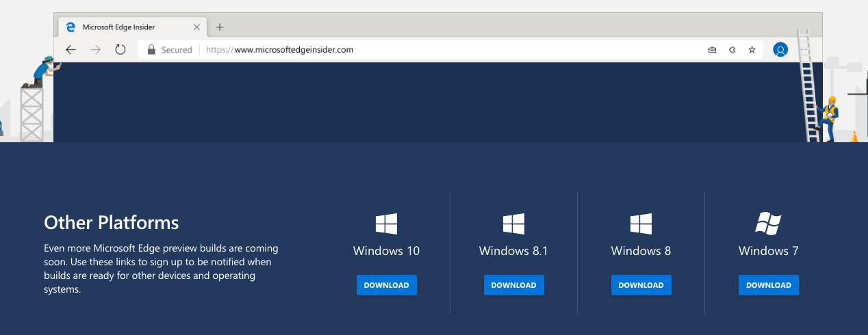Screen dimensions: 868x335
Task: Close the Microsoft Edge Insider tab
Action: (x=196, y=27)
